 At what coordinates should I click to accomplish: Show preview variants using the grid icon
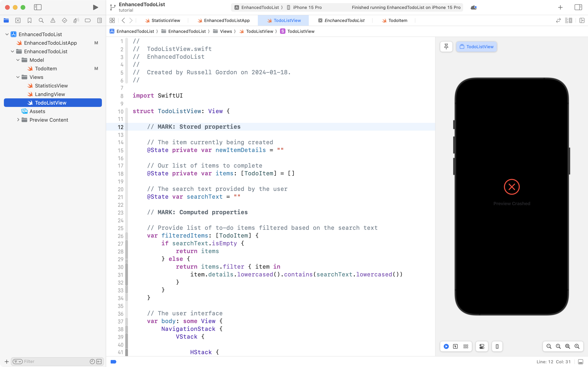(x=466, y=346)
